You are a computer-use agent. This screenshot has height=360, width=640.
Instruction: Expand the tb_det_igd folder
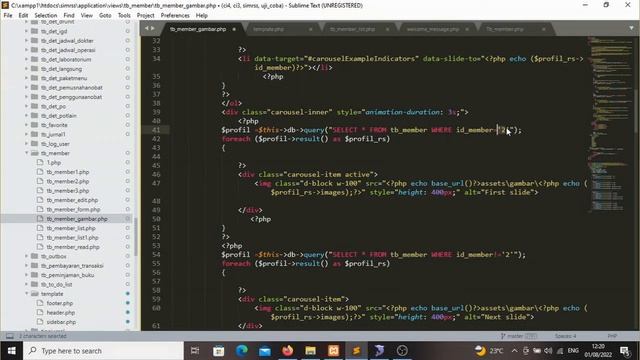point(27,31)
